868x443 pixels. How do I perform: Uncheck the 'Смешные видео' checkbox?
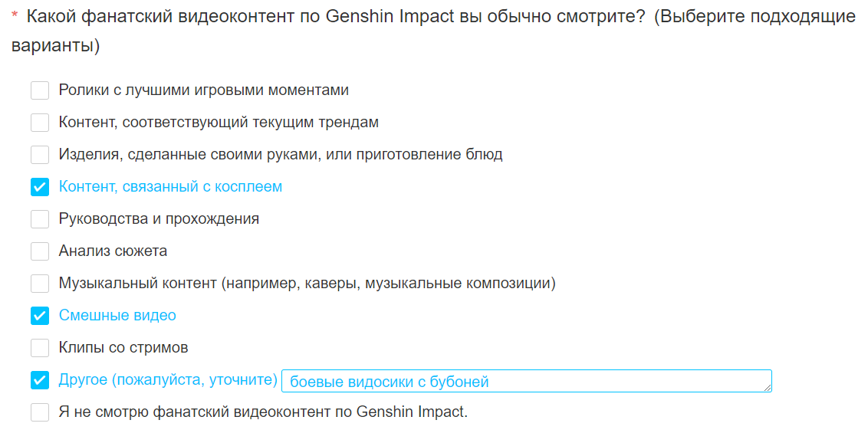(x=40, y=316)
